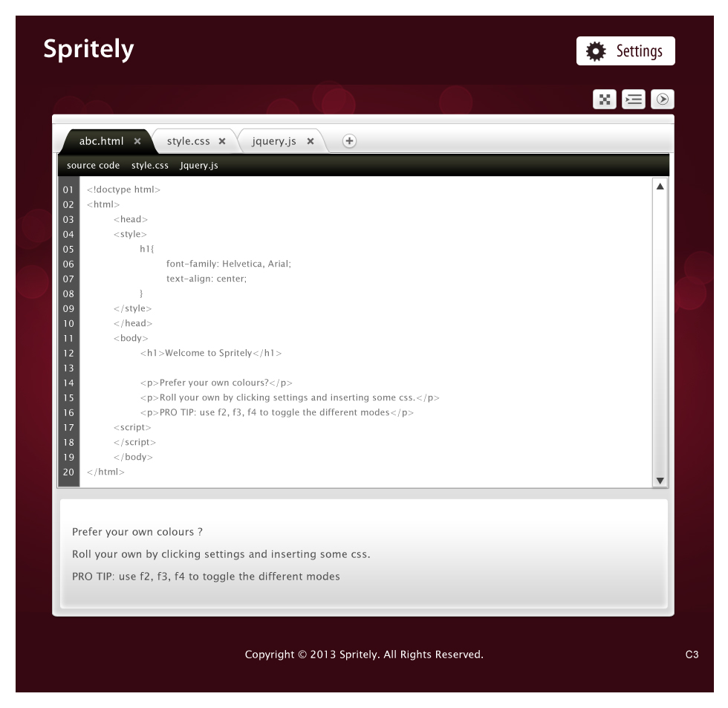Click the closing </html> tag line
The height and width of the screenshot is (708, 728).
(x=105, y=472)
